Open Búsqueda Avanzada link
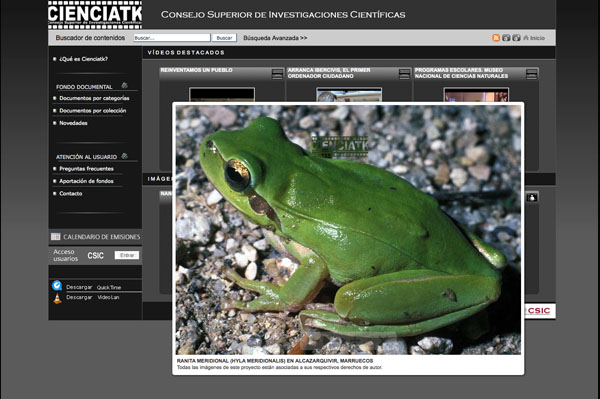 [275, 38]
